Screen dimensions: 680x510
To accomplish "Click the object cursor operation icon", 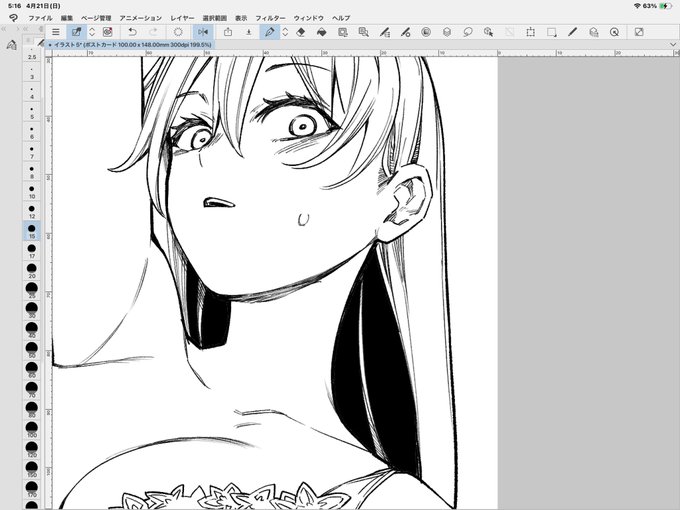I will tap(488, 32).
